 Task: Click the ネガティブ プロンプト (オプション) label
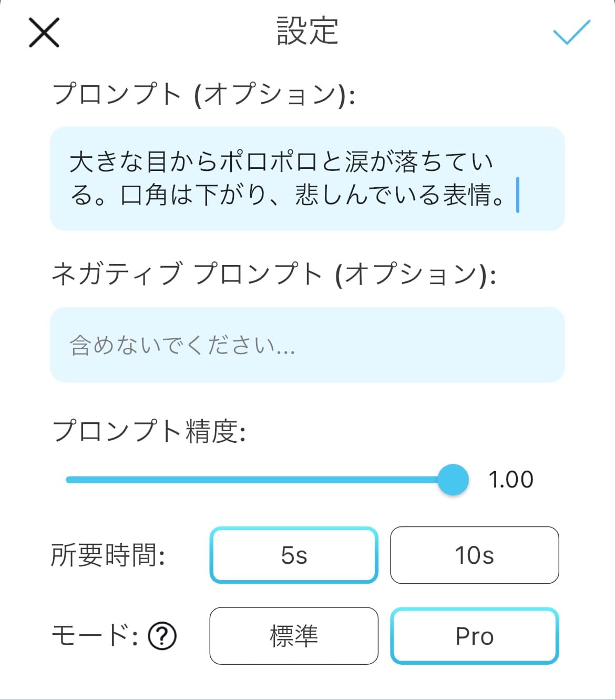(274, 274)
